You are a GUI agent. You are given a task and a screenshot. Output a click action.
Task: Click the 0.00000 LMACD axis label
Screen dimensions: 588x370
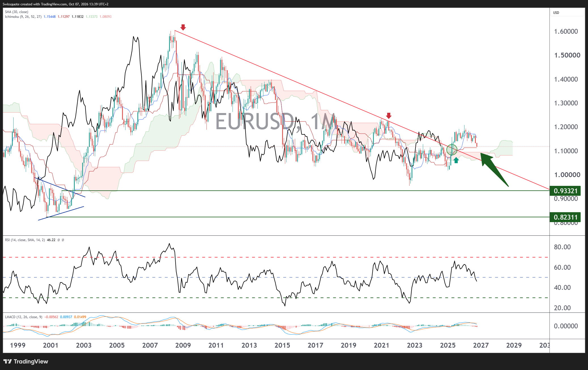(x=566, y=326)
